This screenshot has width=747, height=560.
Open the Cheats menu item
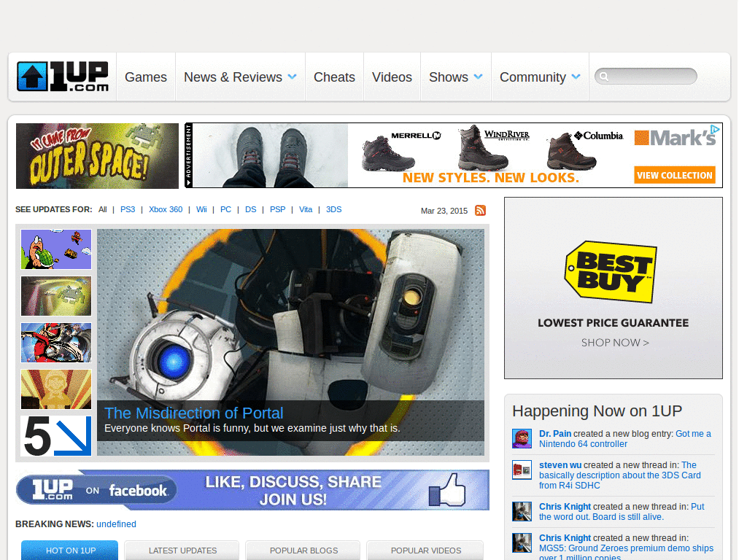334,77
